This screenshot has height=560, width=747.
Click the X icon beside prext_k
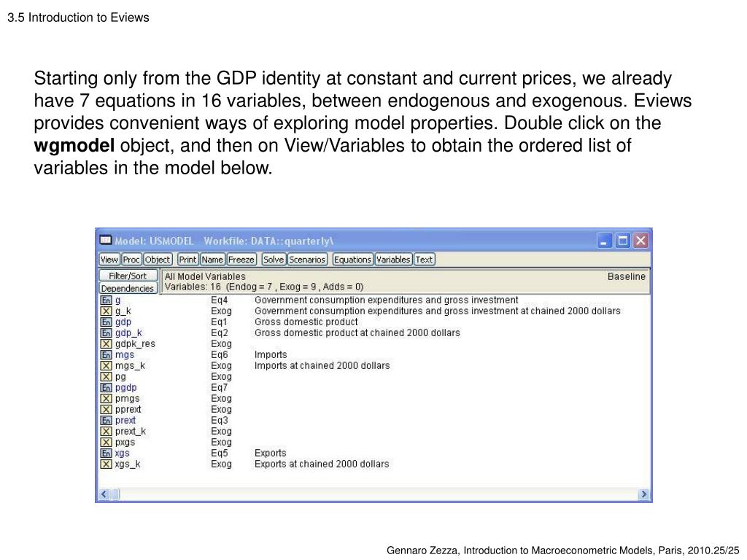tap(106, 432)
